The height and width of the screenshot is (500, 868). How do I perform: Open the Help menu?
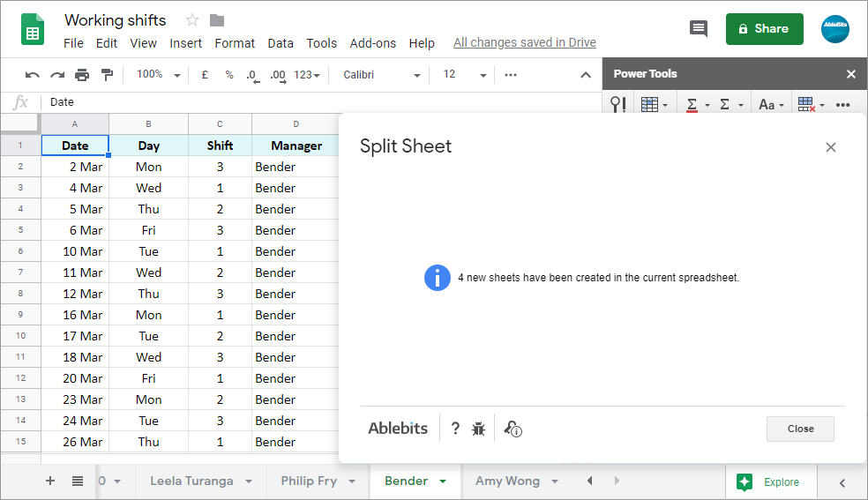coord(422,43)
